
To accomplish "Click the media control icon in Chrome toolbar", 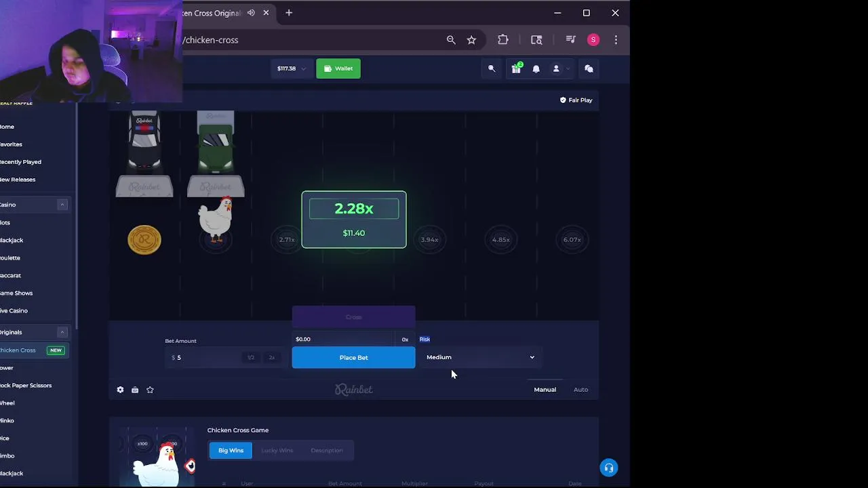I will [x=570, y=40].
